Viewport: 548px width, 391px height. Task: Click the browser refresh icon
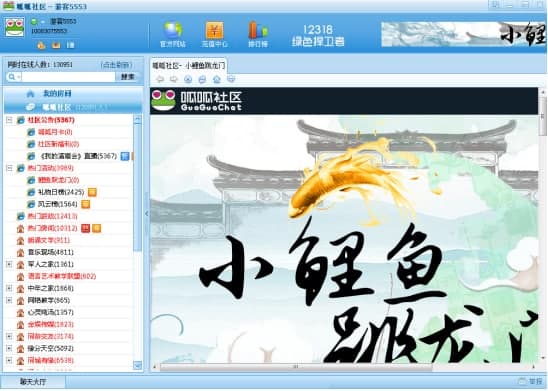[202, 79]
